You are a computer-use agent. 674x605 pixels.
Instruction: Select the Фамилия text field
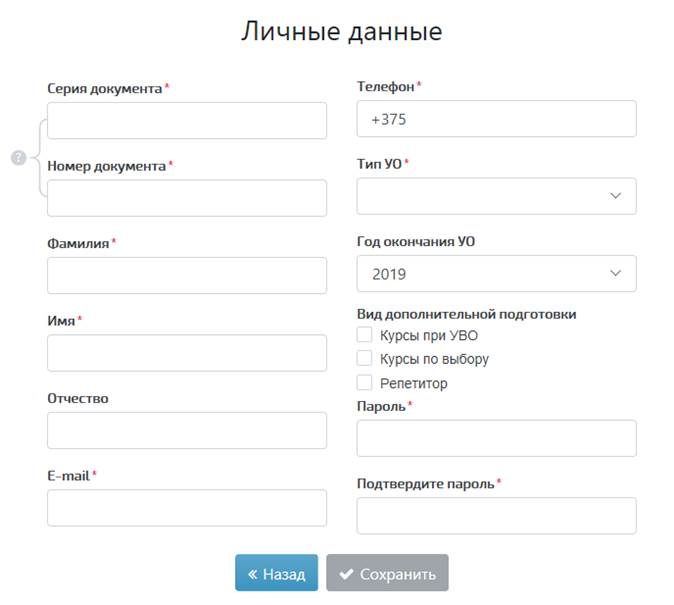pyautogui.click(x=187, y=275)
